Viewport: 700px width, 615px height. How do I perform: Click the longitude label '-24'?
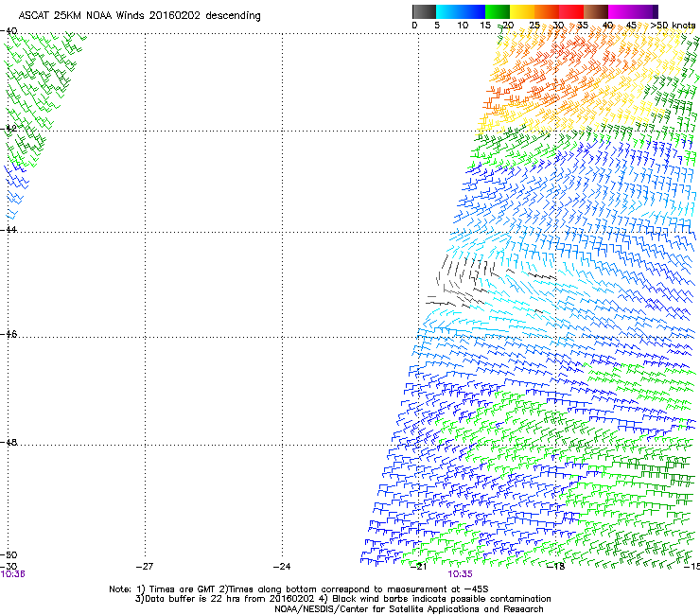(282, 567)
